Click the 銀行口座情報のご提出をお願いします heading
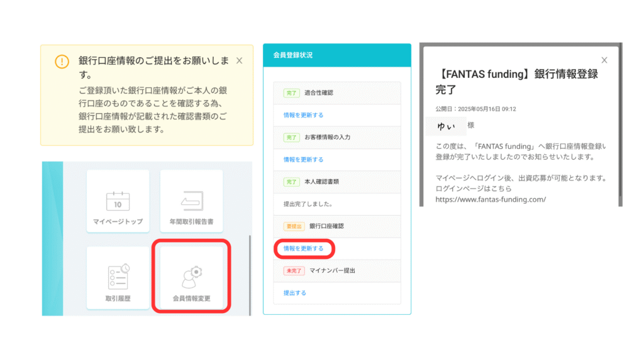 [x=153, y=68]
